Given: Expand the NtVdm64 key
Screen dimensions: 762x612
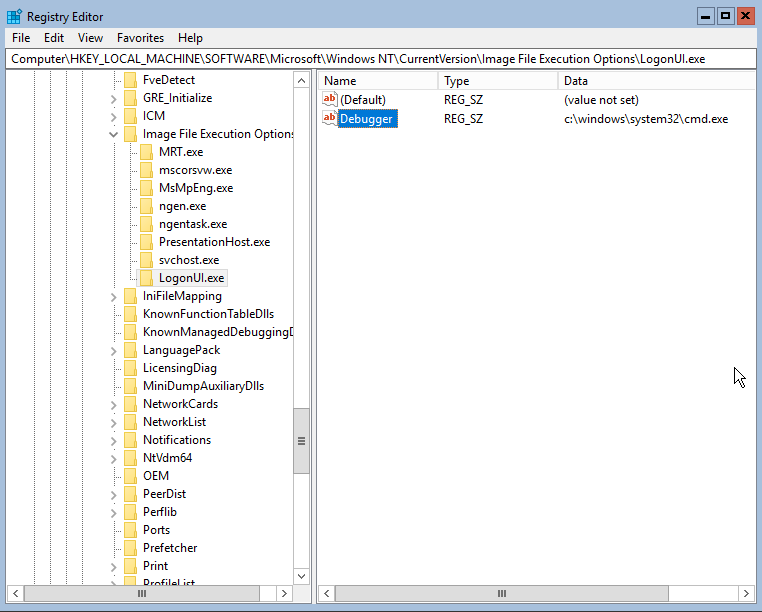Looking at the screenshot, I should [x=114, y=458].
